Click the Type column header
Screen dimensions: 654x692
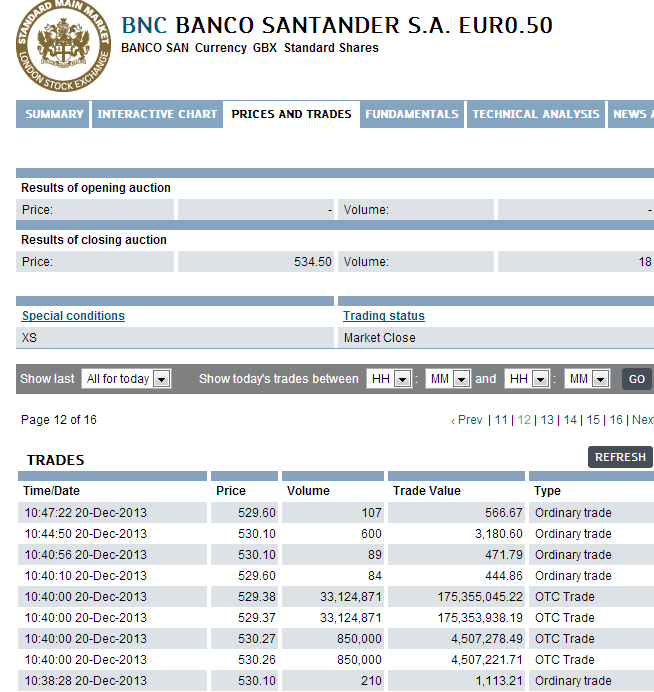pos(547,491)
